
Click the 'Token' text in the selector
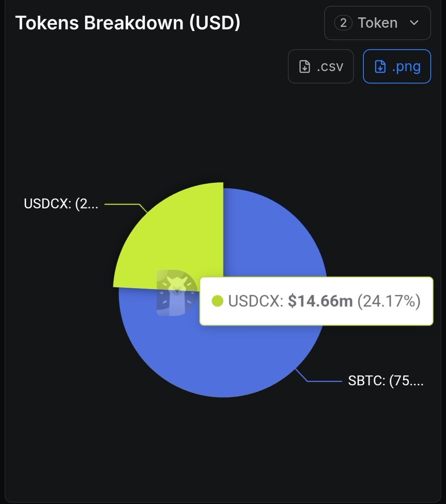coord(378,23)
